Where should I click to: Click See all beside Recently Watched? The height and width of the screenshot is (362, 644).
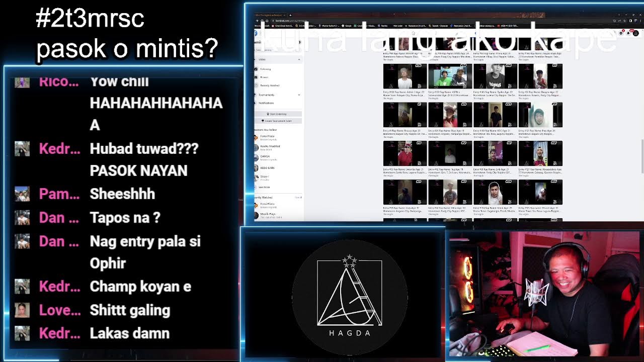298,198
